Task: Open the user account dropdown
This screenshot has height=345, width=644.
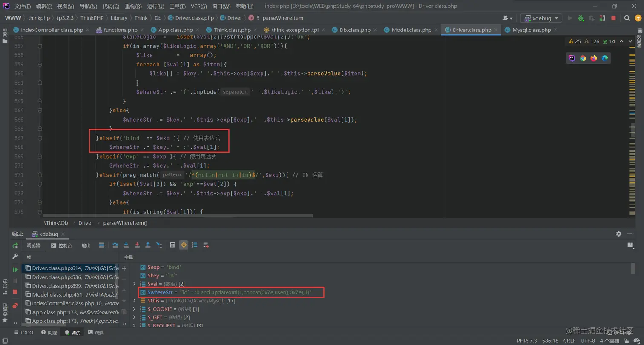Action: (x=507, y=18)
